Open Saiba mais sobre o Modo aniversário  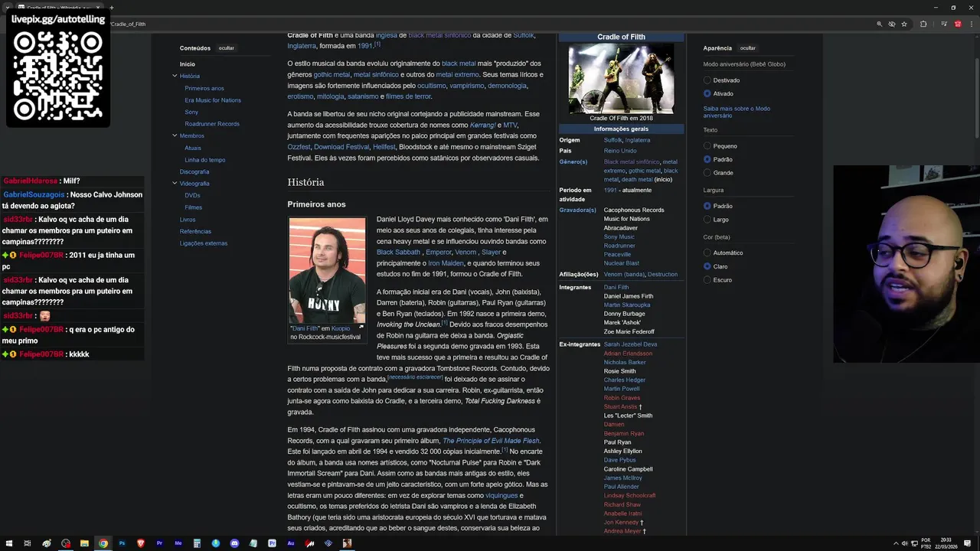coord(737,112)
